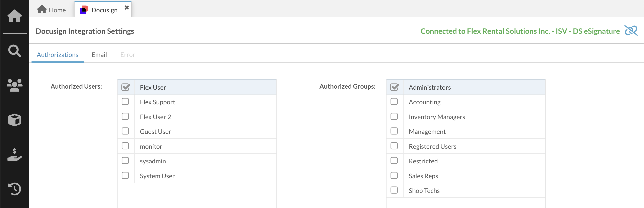This screenshot has height=208, width=644.
Task: Check the Shop Techs group checkbox
Action: click(394, 190)
